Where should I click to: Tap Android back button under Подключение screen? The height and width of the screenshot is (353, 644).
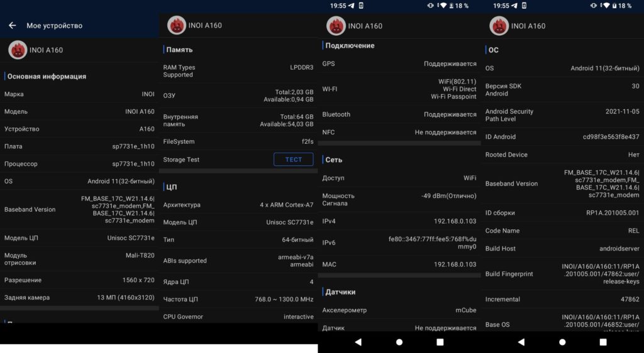click(x=358, y=342)
